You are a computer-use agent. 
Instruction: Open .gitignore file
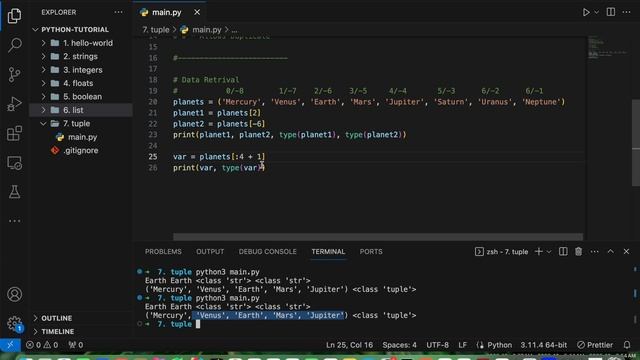pos(81,151)
